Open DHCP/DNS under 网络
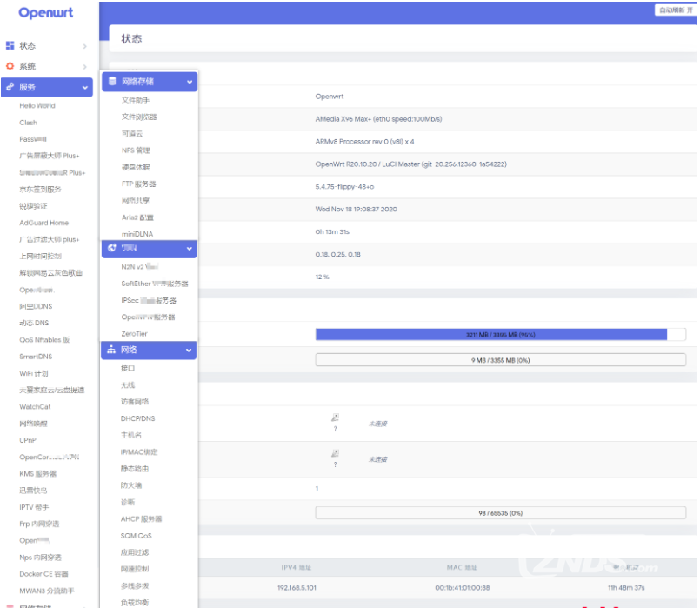The height and width of the screenshot is (608, 700). coord(137,418)
